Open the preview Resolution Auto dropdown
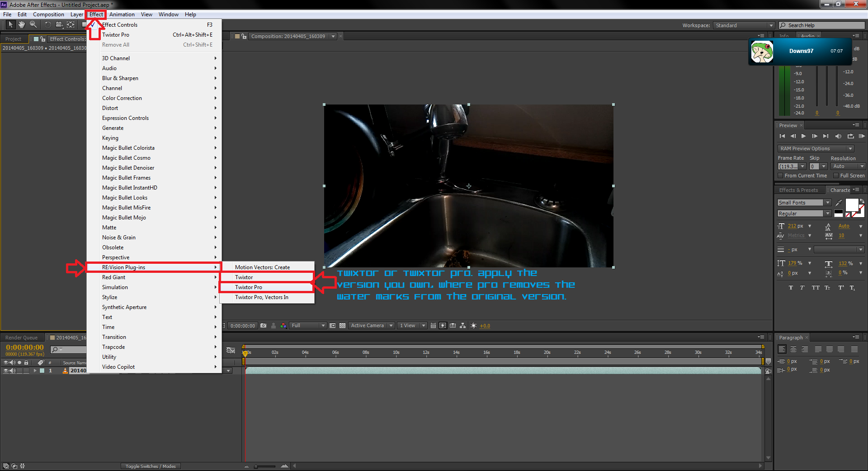The height and width of the screenshot is (471, 868). 848,167
